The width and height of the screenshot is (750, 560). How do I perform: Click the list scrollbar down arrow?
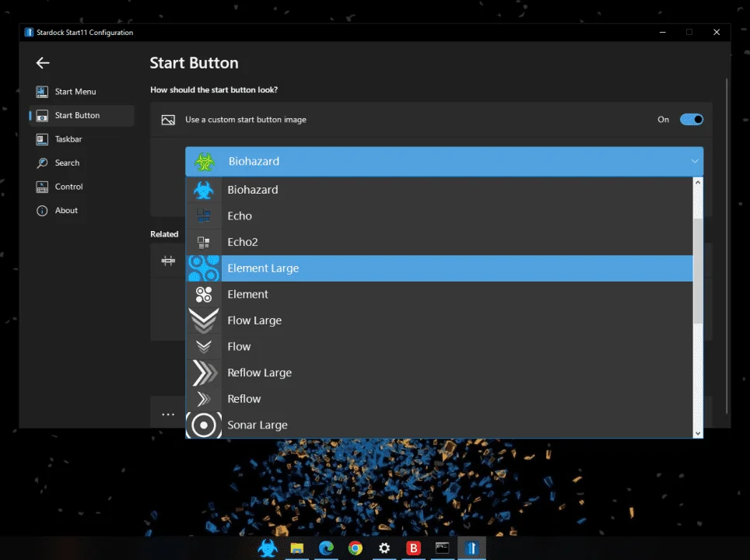(698, 432)
